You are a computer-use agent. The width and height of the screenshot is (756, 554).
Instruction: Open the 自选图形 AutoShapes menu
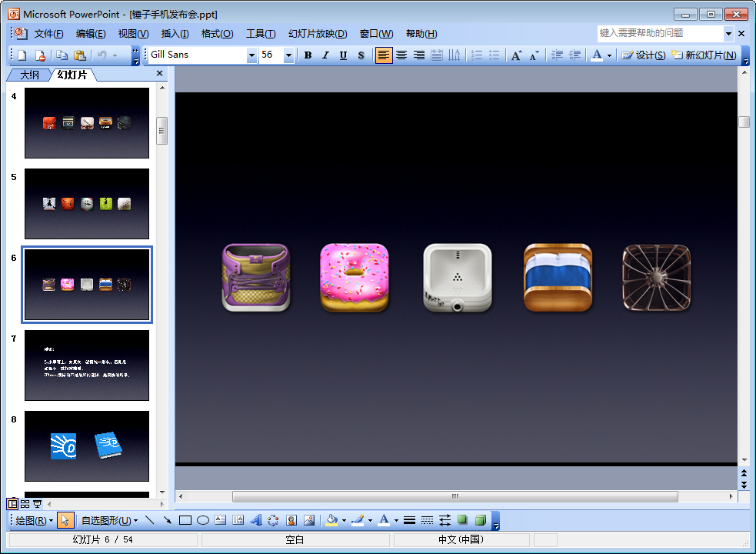click(x=109, y=521)
